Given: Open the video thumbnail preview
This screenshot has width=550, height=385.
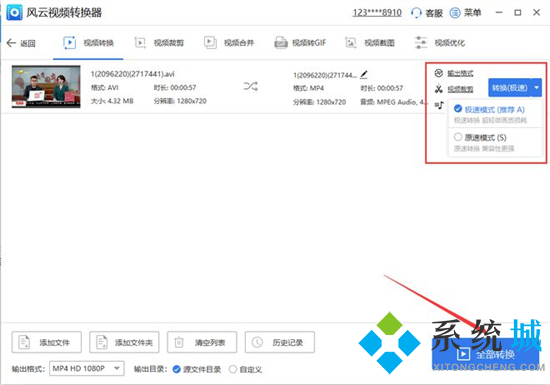Looking at the screenshot, I should (46, 87).
